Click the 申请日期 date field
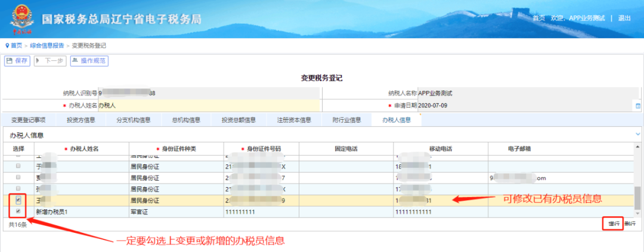This screenshot has height=252, width=644. pyautogui.click(x=526, y=105)
